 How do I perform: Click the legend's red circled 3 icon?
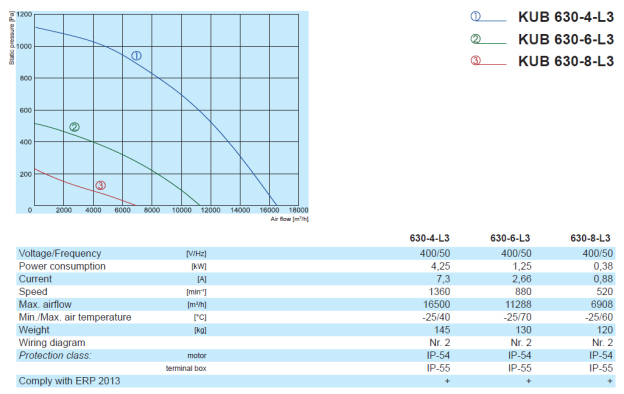pyautogui.click(x=476, y=60)
